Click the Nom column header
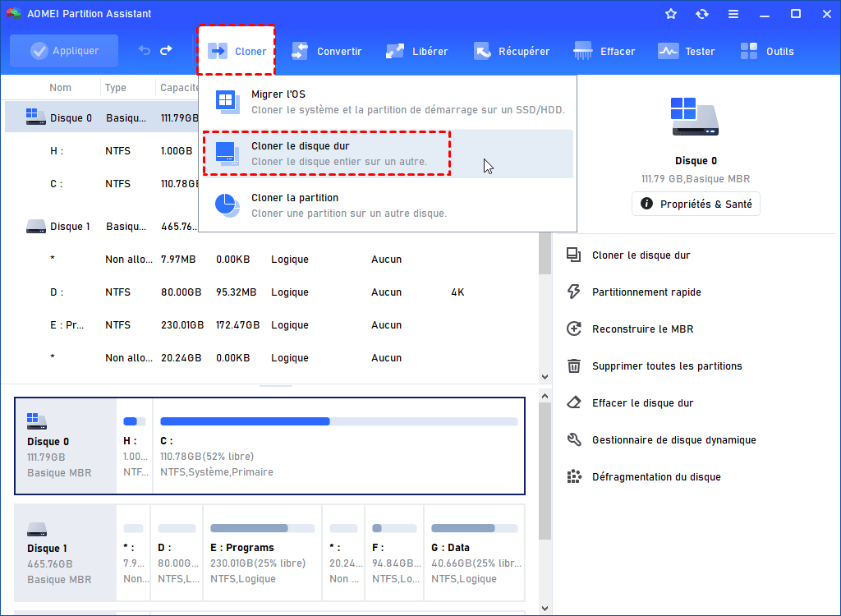This screenshot has height=616, width=841. click(x=60, y=87)
